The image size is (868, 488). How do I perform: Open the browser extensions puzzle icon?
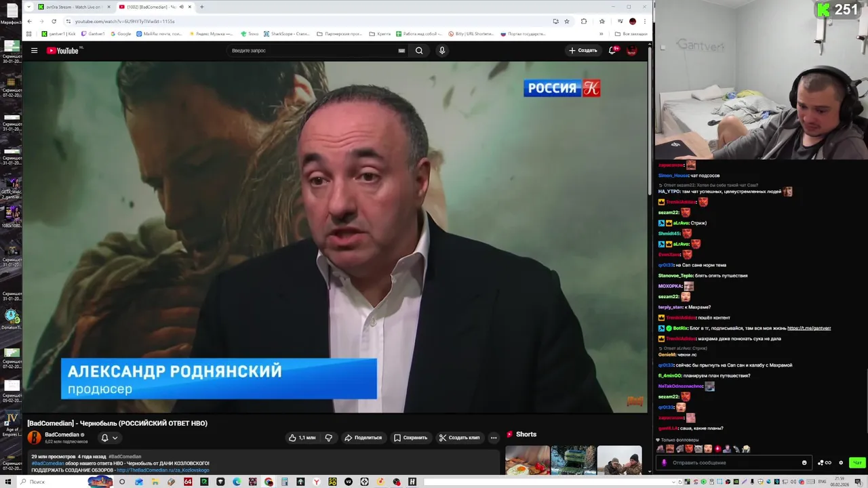click(x=584, y=21)
